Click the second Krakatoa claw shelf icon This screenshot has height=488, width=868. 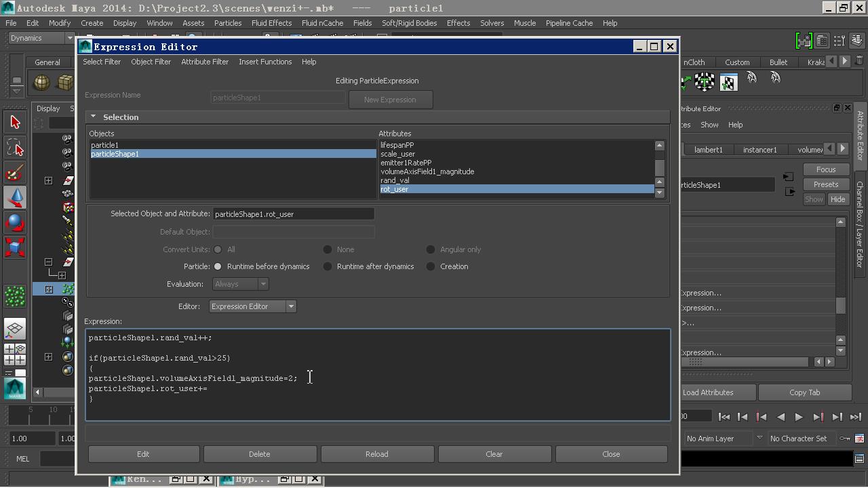(x=776, y=79)
